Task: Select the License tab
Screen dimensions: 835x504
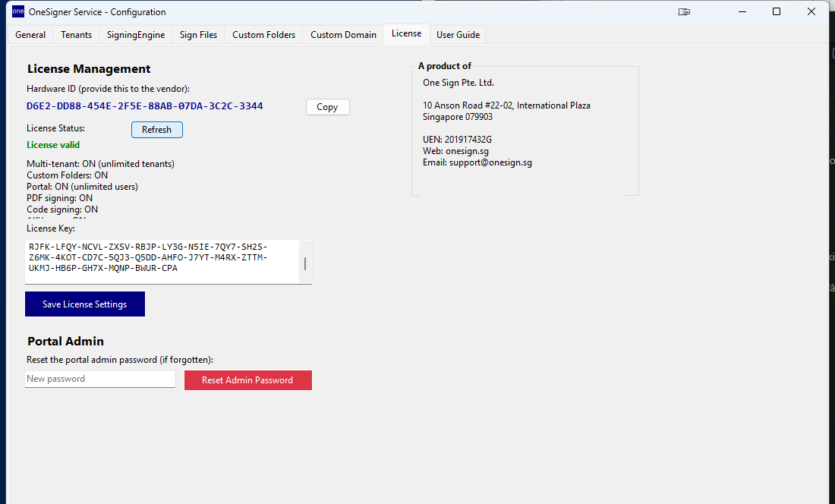Action: click(406, 33)
